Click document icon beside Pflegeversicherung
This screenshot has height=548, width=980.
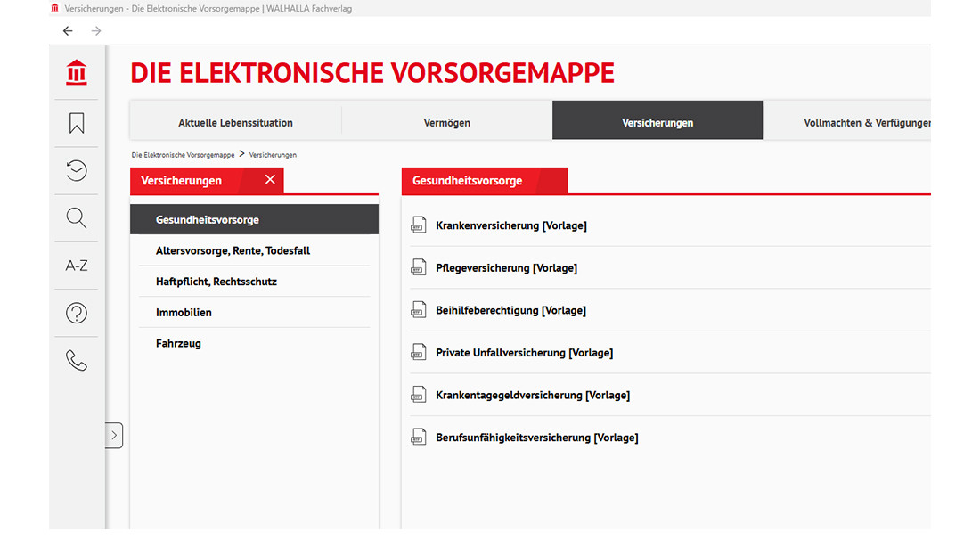418,267
